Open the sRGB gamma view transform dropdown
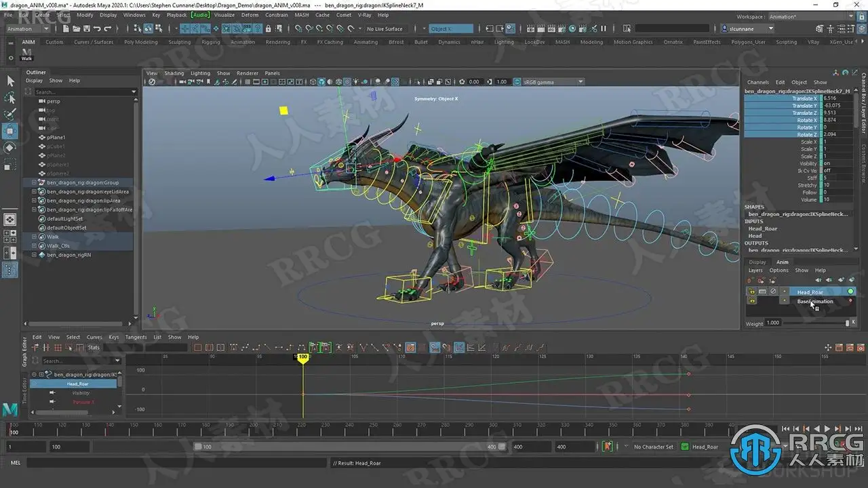 pyautogui.click(x=553, y=82)
